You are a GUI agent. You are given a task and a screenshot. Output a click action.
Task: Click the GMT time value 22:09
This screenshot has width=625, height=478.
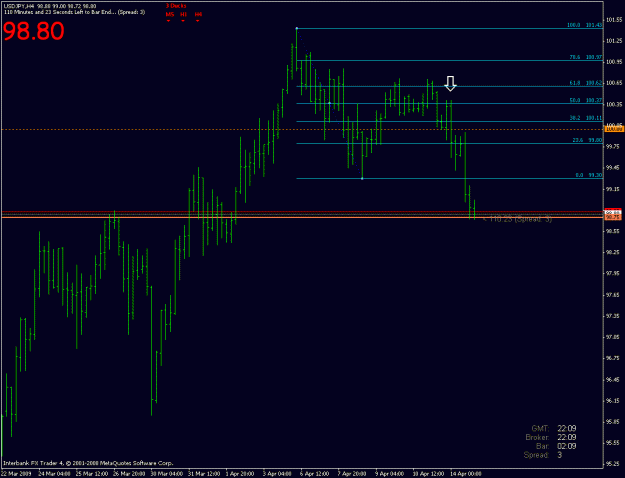(x=566, y=429)
